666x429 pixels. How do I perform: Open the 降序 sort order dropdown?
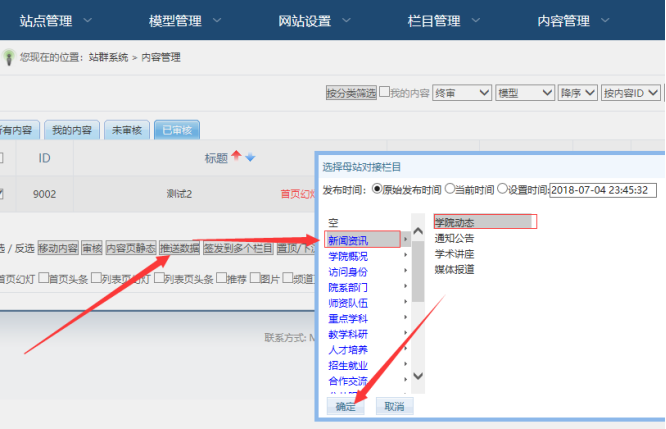577,93
